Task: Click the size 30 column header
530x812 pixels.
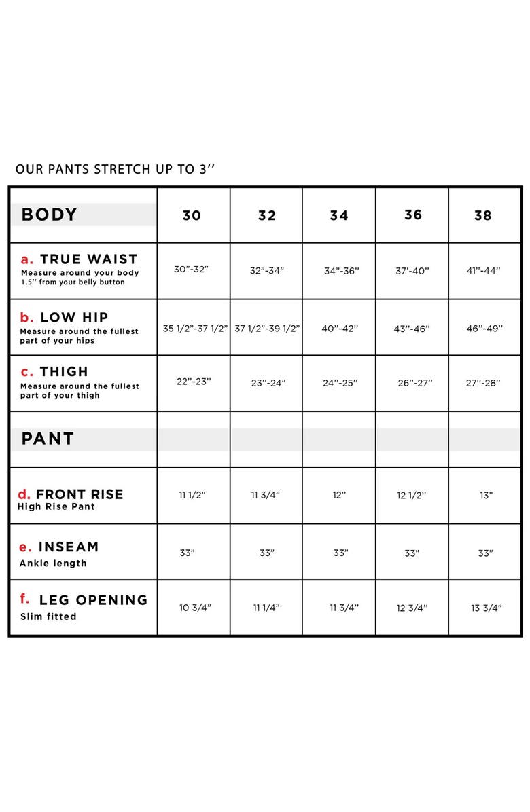Action: (192, 215)
